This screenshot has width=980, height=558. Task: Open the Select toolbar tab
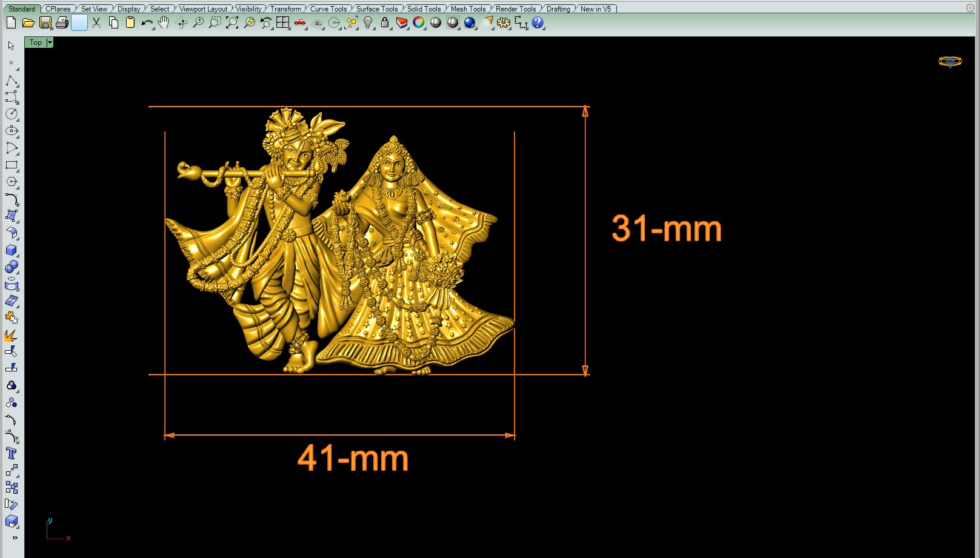click(160, 9)
